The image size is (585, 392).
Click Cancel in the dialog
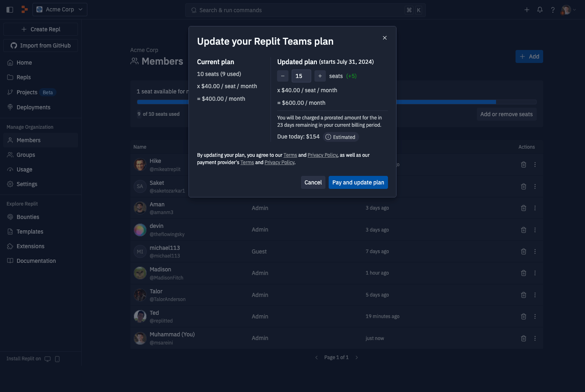click(x=313, y=182)
